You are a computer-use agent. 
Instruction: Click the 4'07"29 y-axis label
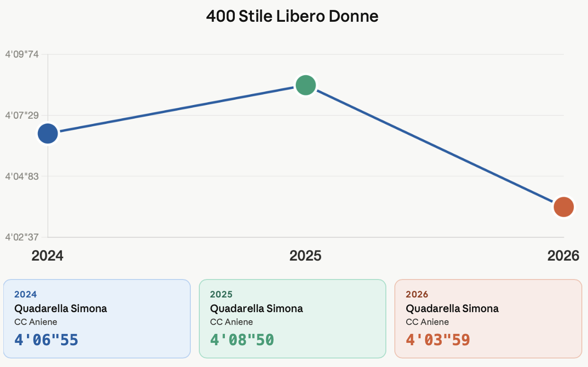[22, 115]
